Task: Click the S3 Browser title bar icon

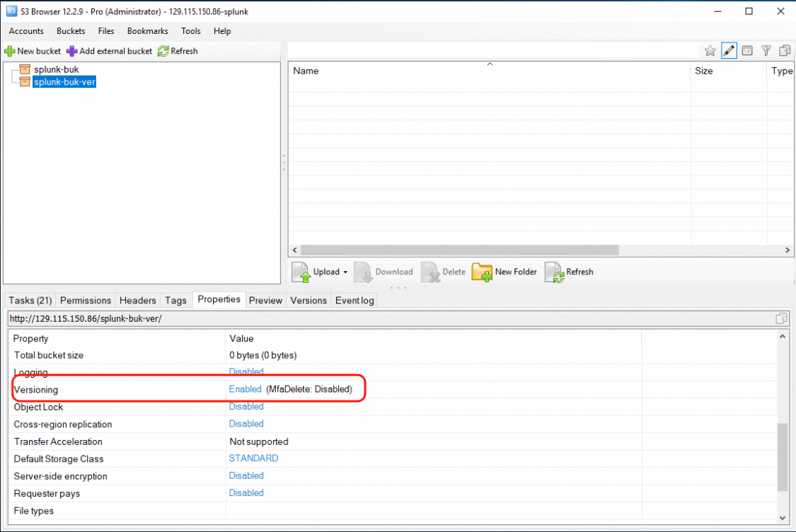Action: [11, 11]
